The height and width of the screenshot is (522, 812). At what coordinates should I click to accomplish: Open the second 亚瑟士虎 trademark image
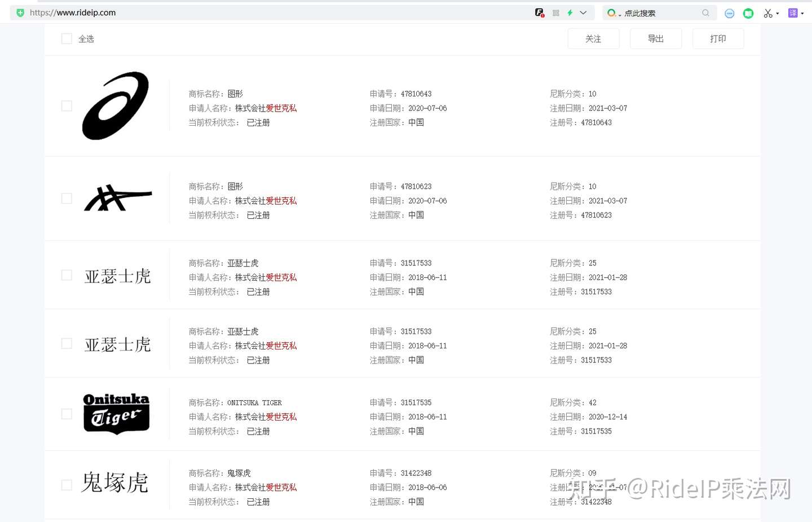[x=118, y=344]
